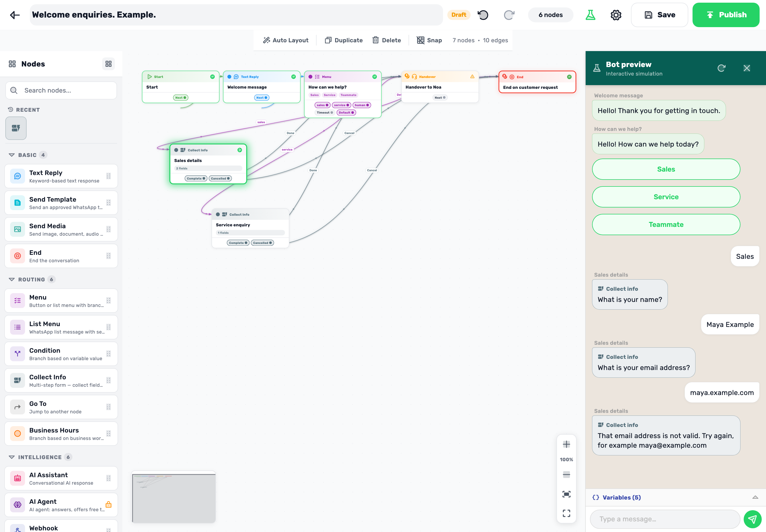Redo the last undone change

click(x=509, y=15)
